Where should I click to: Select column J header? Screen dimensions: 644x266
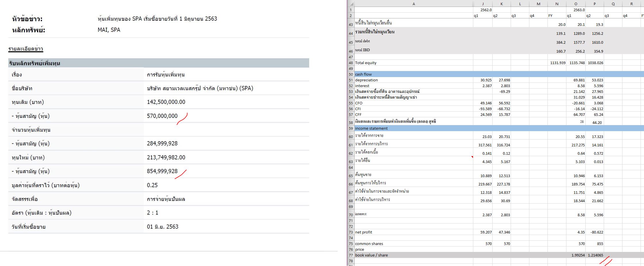(x=482, y=4)
